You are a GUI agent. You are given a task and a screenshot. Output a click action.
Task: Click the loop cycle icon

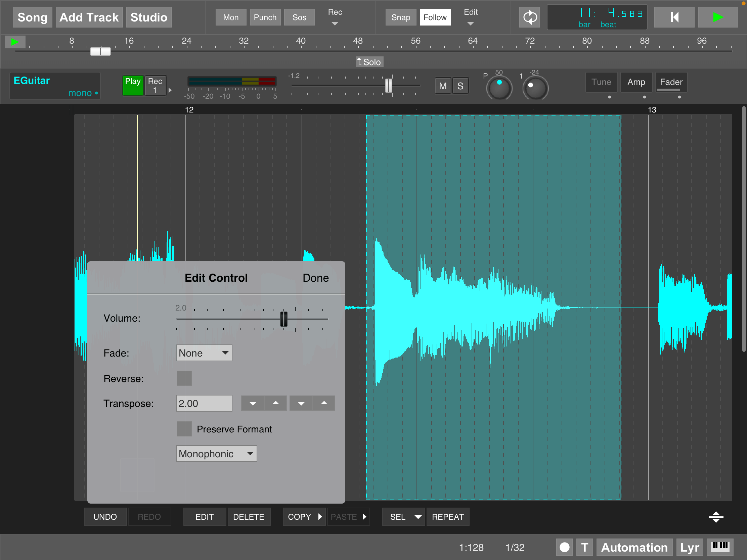[530, 17]
